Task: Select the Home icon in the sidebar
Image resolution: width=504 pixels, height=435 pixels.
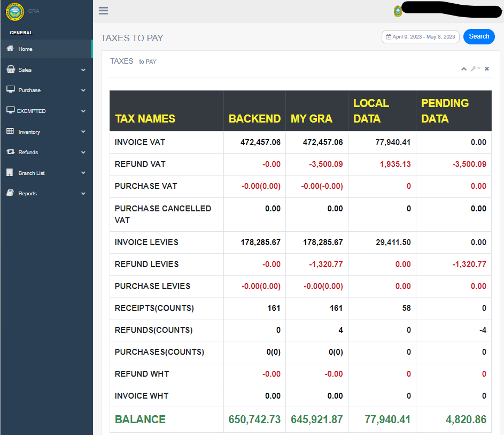Action: click(9, 49)
